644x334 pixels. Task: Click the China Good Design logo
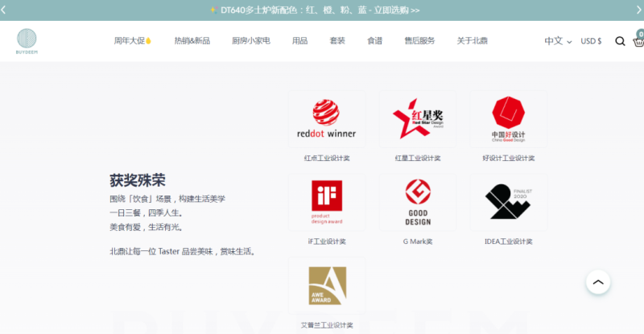click(508, 119)
